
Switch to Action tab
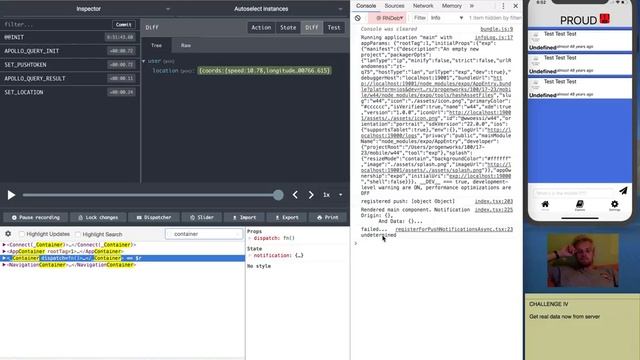[x=261, y=28]
